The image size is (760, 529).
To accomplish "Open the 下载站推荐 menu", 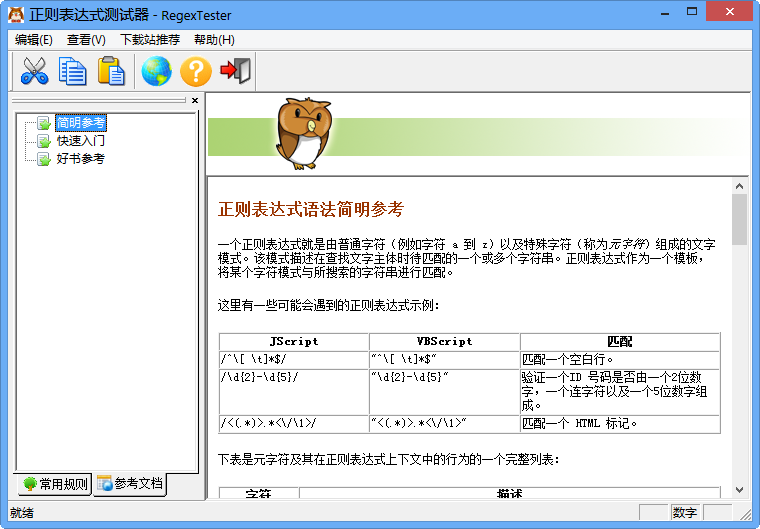I will coord(150,40).
